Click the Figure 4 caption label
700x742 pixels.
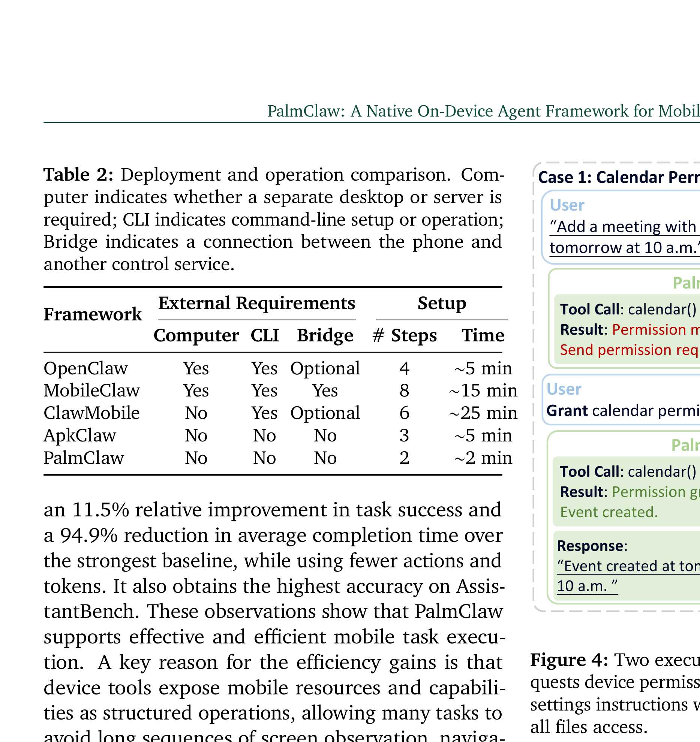point(569,660)
